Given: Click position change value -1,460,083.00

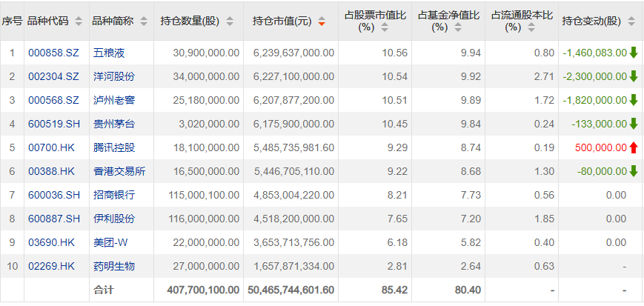Looking at the screenshot, I should point(594,53).
